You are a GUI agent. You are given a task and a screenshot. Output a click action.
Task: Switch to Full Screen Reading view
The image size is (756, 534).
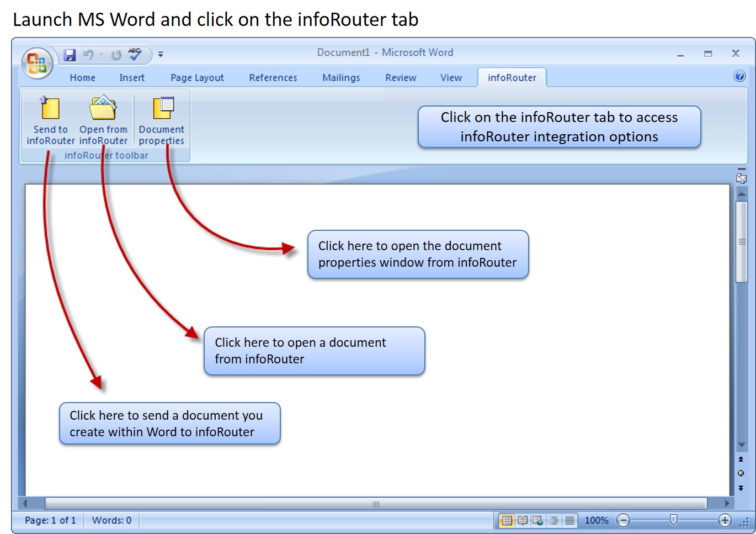pos(523,520)
